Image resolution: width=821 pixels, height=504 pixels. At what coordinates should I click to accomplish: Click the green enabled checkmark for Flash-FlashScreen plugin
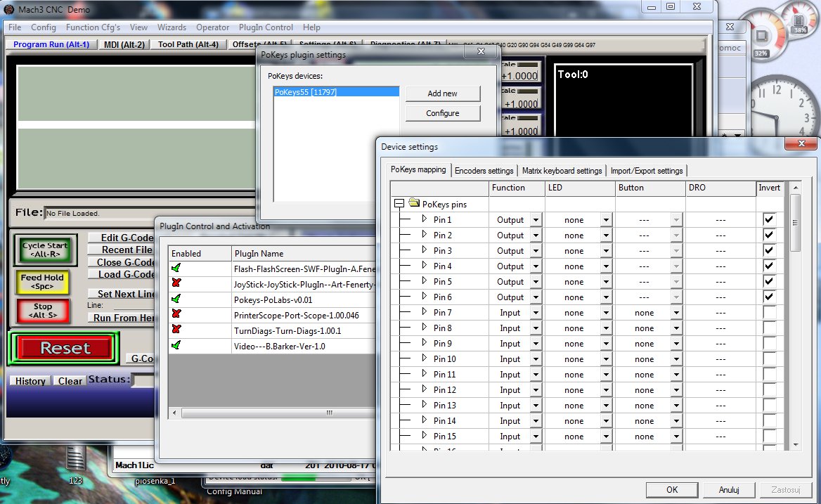(x=176, y=268)
